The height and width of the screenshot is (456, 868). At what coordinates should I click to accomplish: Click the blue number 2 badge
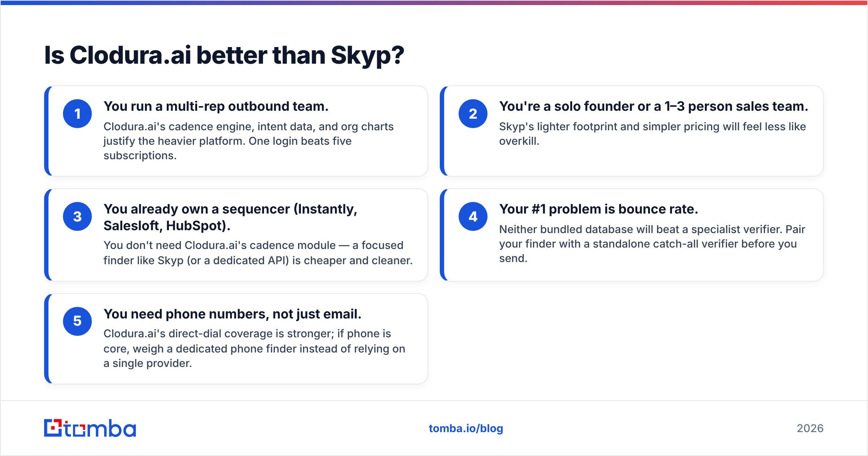tap(473, 114)
